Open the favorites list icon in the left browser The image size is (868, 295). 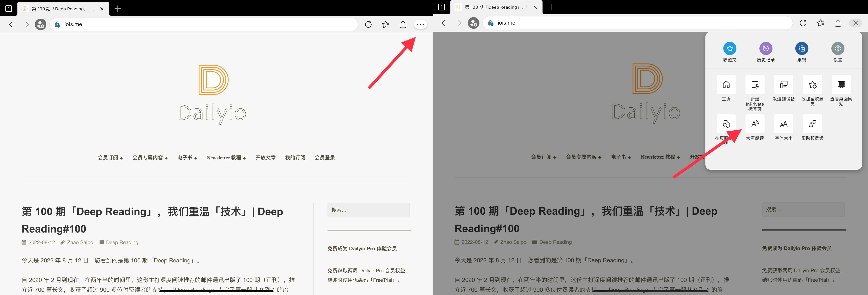pos(386,24)
